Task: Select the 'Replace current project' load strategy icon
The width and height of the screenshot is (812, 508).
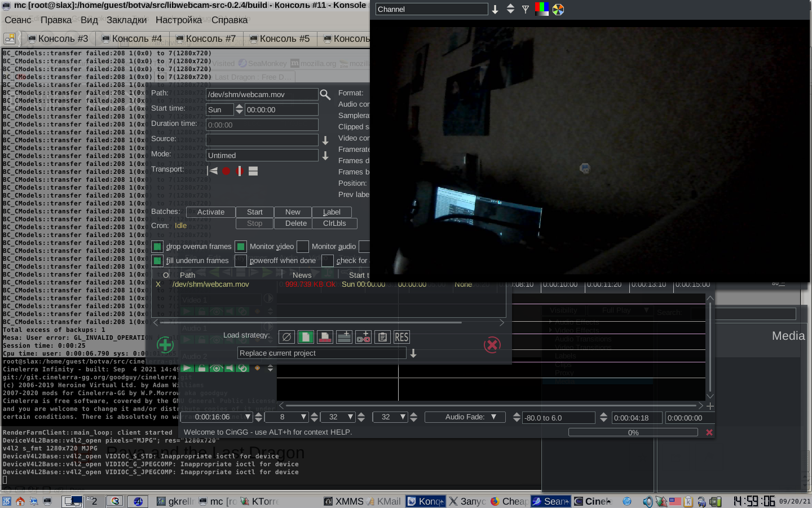Action: 306,338
